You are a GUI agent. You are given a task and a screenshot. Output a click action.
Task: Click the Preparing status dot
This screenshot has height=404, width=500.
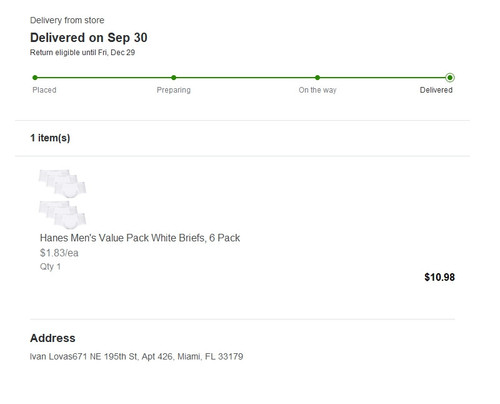pyautogui.click(x=174, y=78)
